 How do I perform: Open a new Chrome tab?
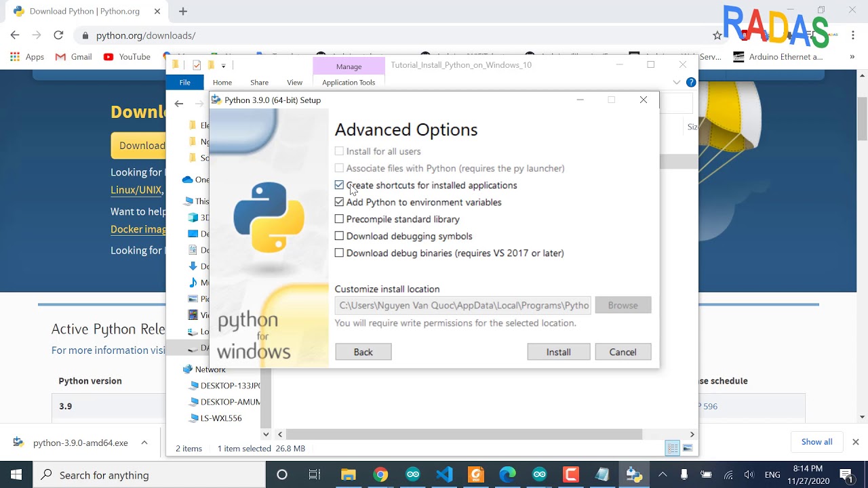(183, 11)
